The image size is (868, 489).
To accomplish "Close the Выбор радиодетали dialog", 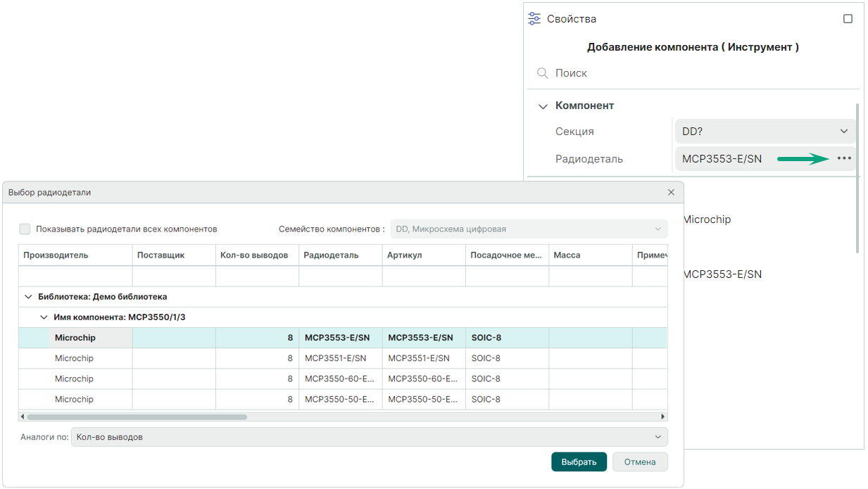I will click(x=671, y=192).
